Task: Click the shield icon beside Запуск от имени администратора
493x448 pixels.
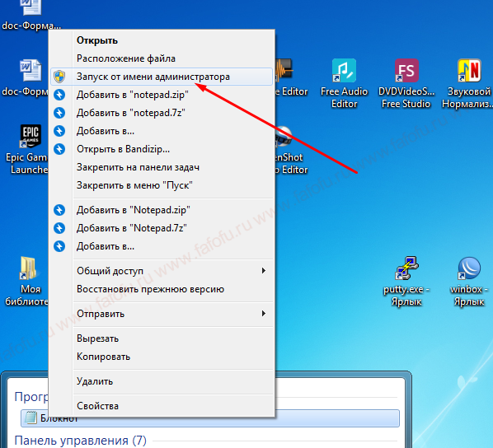Action: click(59, 77)
